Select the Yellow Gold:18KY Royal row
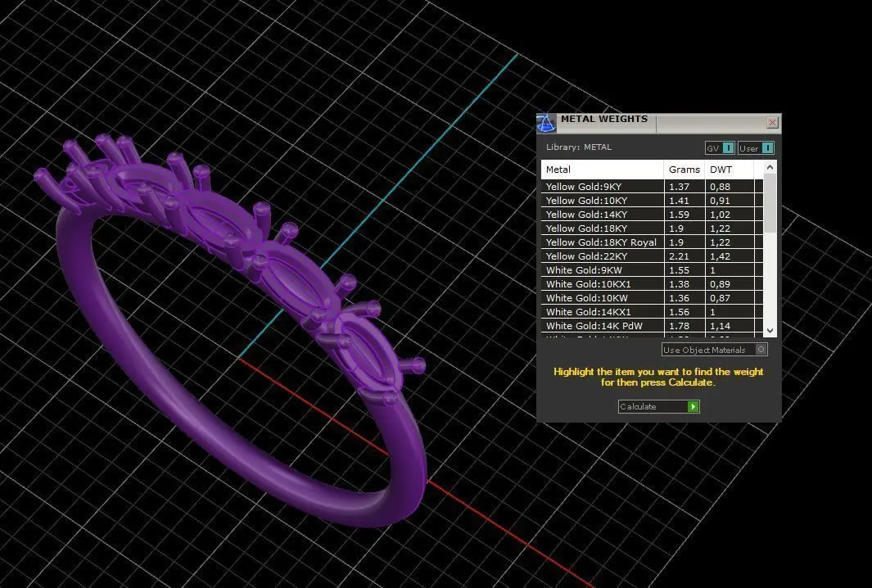Screen dimensions: 872x588 coord(652,242)
